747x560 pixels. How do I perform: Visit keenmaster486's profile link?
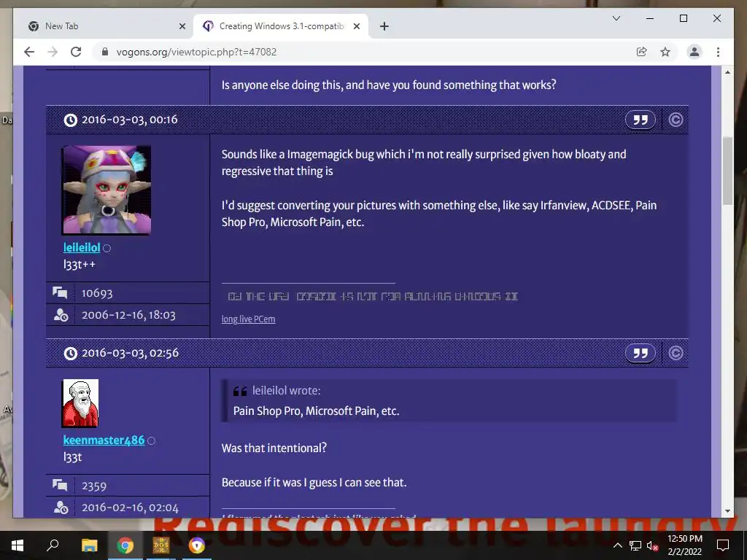[x=104, y=440]
